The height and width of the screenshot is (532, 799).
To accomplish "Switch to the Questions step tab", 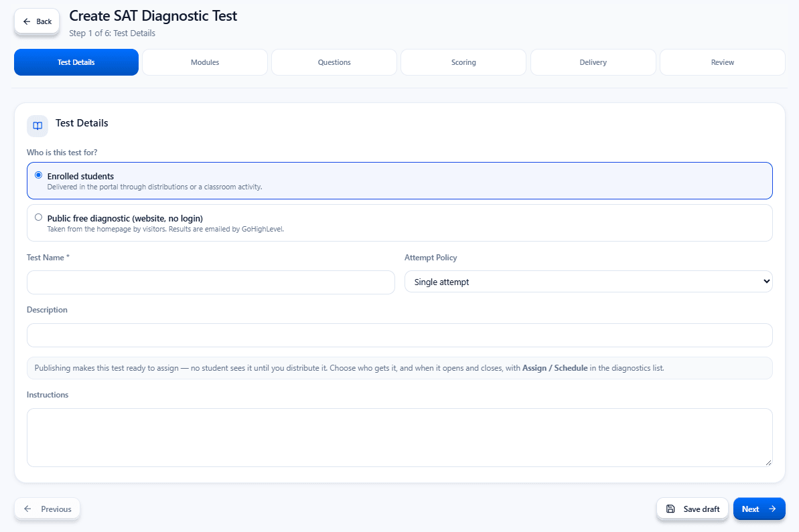I will pos(334,62).
